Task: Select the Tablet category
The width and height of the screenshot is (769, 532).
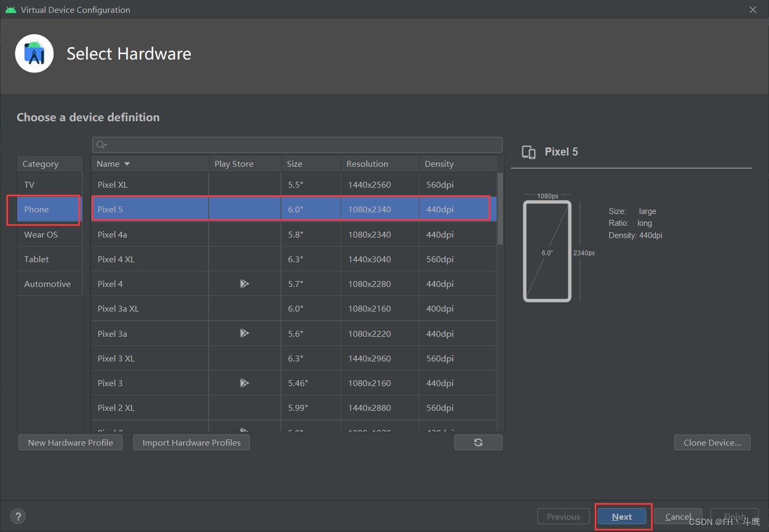Action: pyautogui.click(x=50, y=259)
